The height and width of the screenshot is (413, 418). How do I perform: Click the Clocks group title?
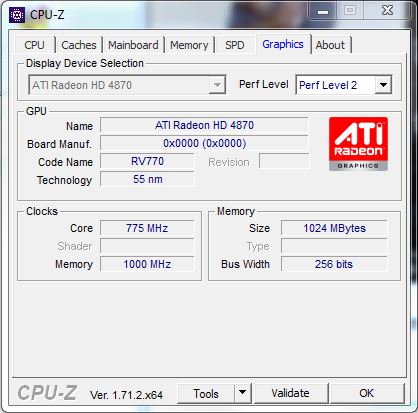[42, 211]
